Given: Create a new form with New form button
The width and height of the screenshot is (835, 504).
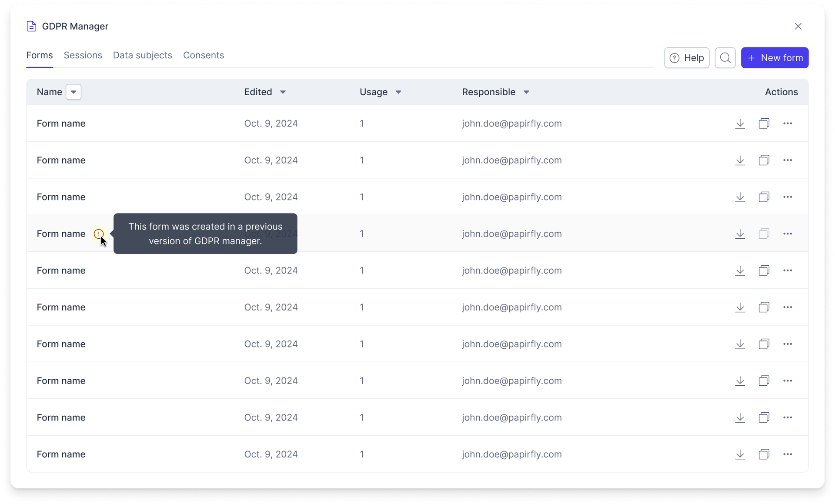Looking at the screenshot, I should coord(775,58).
